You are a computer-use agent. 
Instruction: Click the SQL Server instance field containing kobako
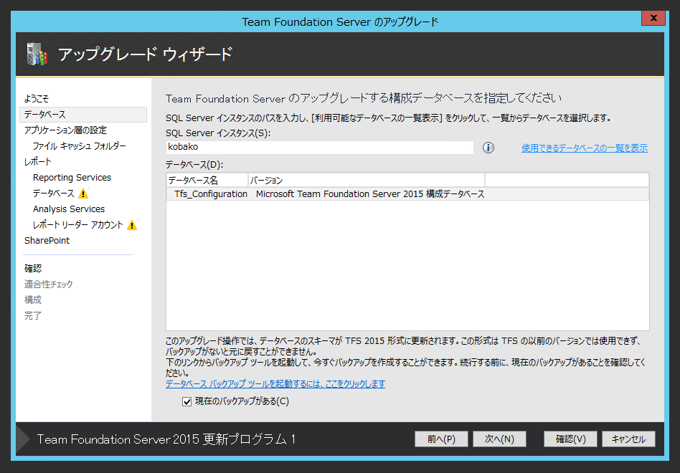(320, 147)
